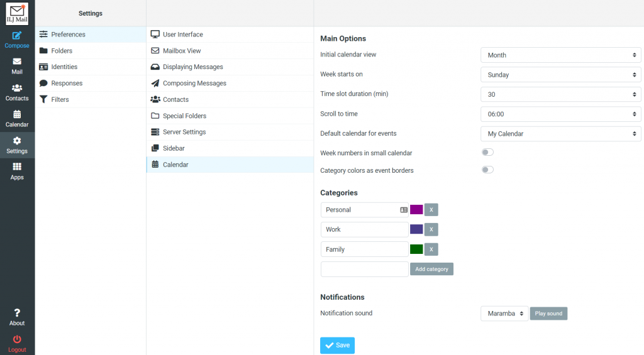Open the Initial calendar view dropdown
This screenshot has height=355, width=644.
(x=560, y=55)
